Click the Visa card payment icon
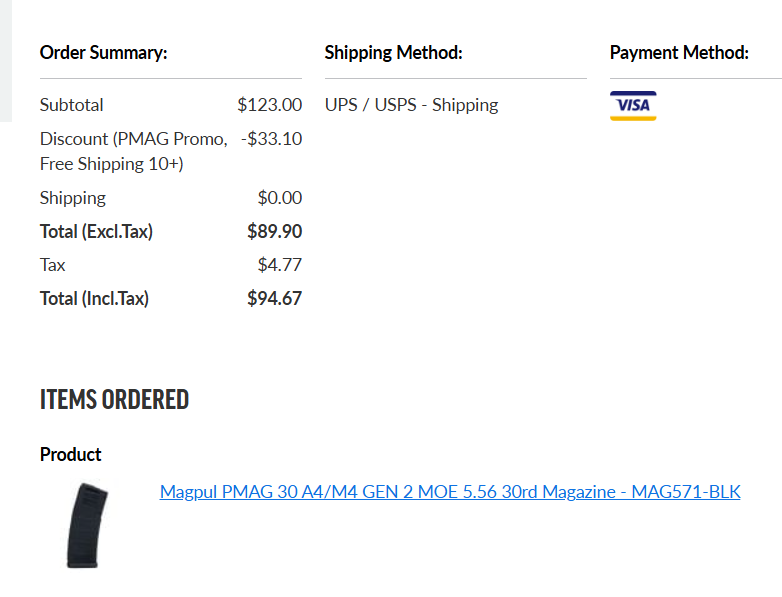The height and width of the screenshot is (597, 782). click(633, 105)
